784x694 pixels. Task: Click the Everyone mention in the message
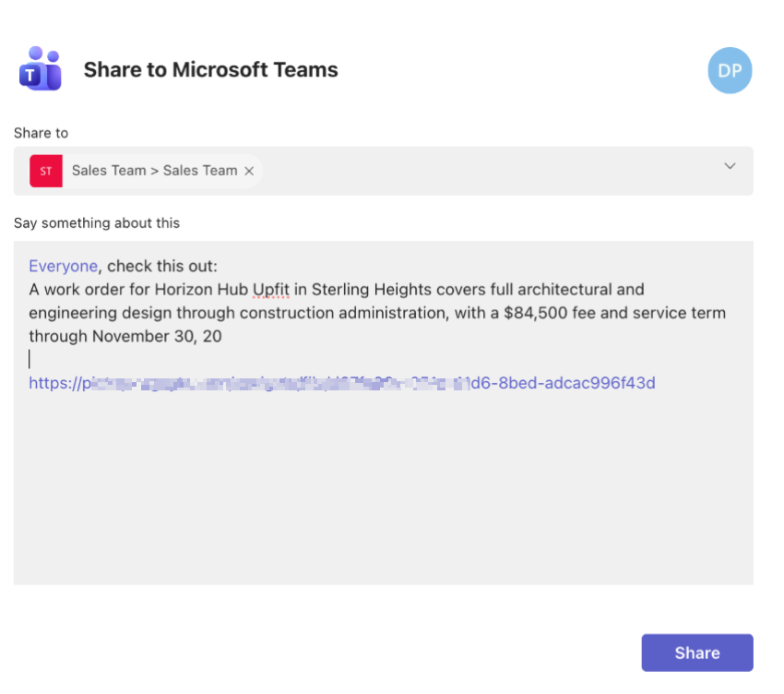(63, 266)
